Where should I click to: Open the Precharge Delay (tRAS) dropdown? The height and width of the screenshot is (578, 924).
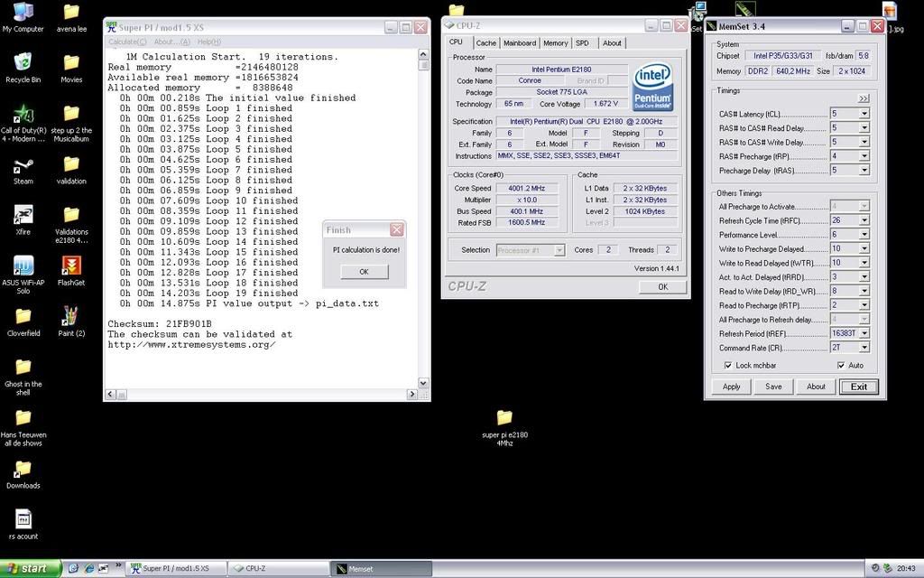pyautogui.click(x=864, y=170)
